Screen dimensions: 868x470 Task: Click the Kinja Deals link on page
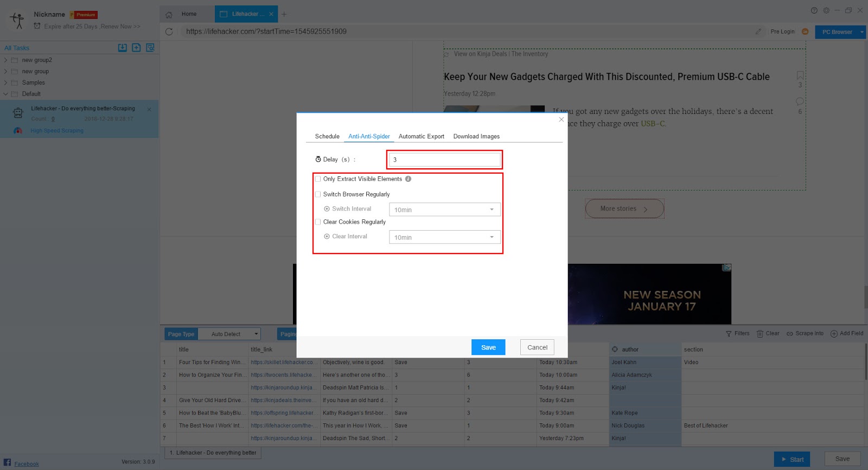(x=492, y=54)
